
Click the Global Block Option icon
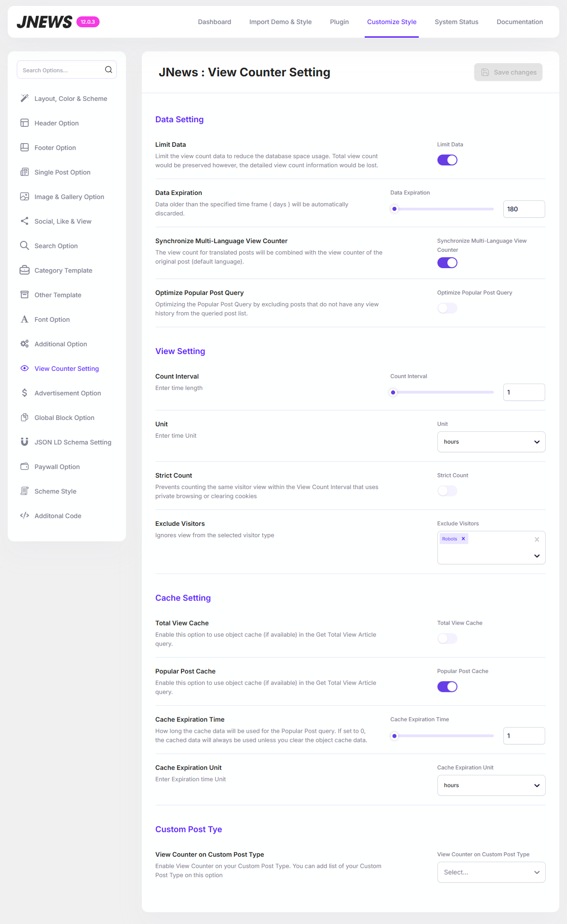pyautogui.click(x=25, y=417)
